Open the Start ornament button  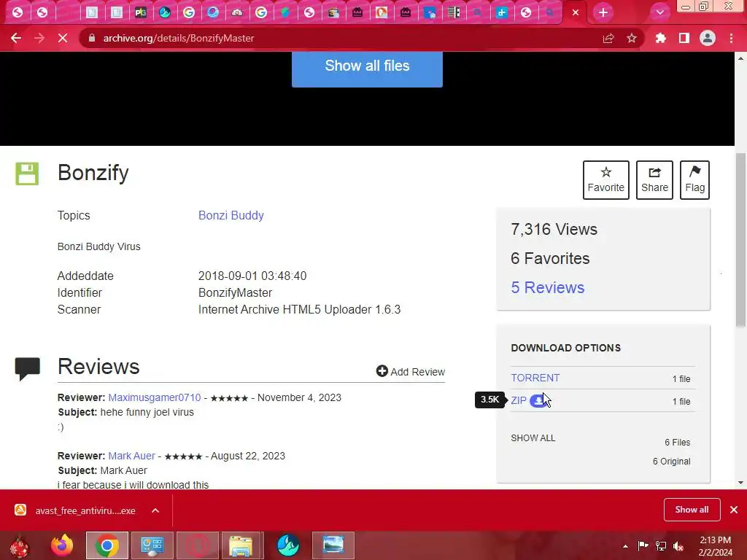tap(19, 545)
